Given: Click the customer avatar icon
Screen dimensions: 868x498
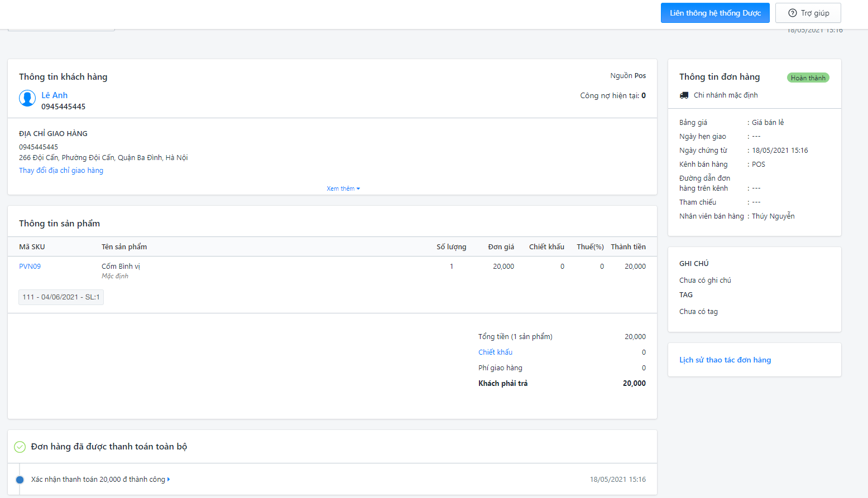Looking at the screenshot, I should point(27,98).
